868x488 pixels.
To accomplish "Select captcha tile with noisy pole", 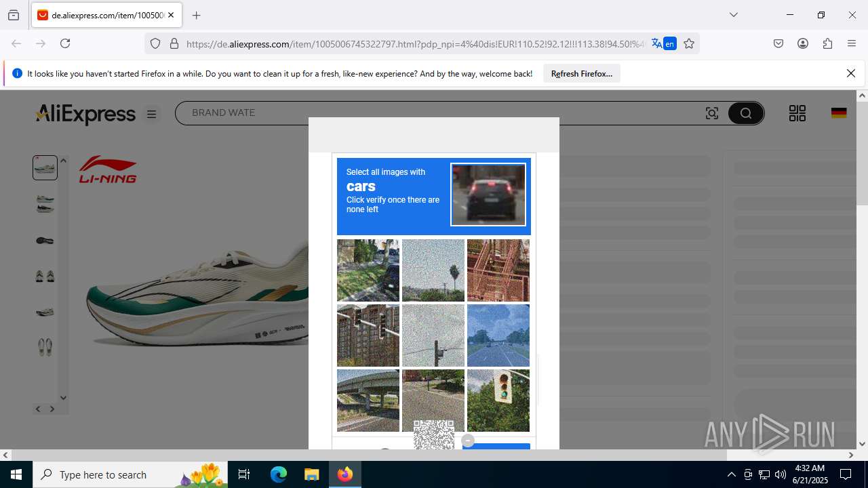I will click(x=433, y=335).
